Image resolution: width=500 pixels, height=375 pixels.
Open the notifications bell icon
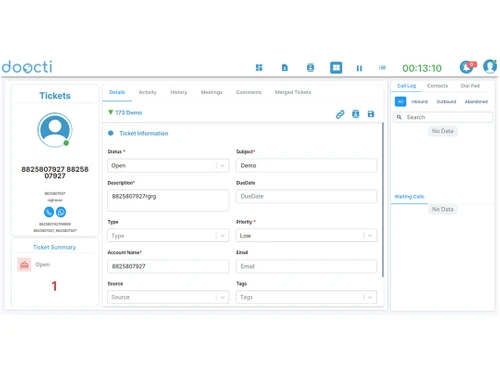point(467,67)
